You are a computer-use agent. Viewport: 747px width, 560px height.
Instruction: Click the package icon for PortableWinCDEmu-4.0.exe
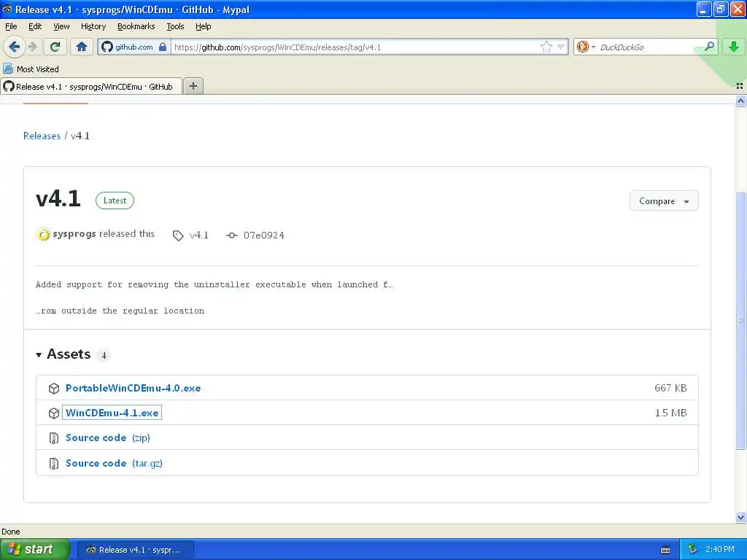coord(54,389)
